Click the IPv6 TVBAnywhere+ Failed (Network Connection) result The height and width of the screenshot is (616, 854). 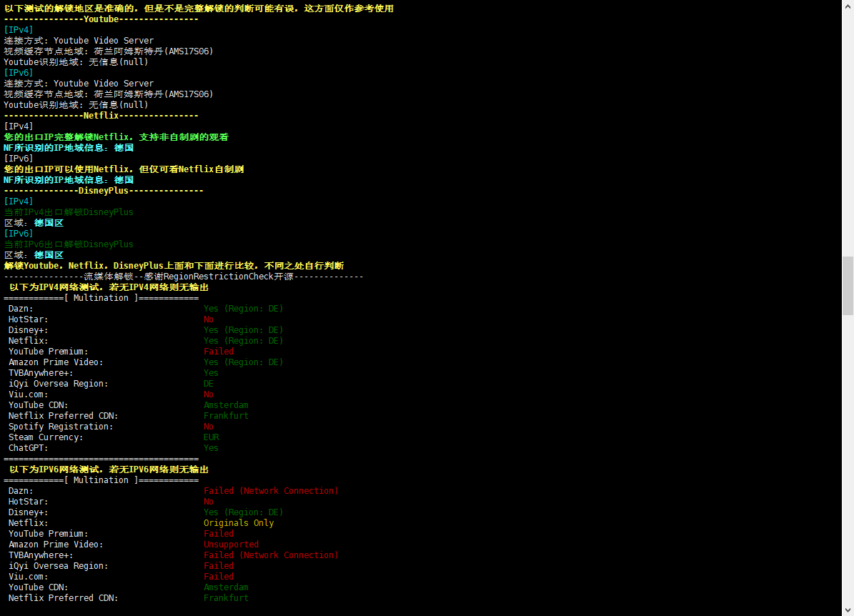(271, 555)
